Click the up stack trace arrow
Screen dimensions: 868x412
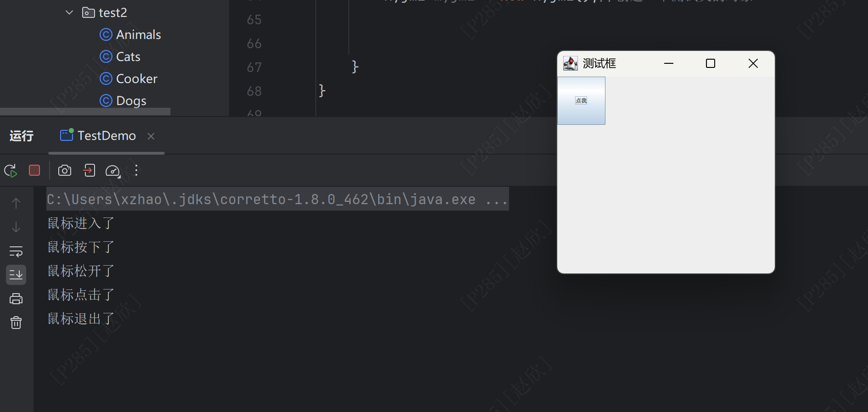[16, 203]
